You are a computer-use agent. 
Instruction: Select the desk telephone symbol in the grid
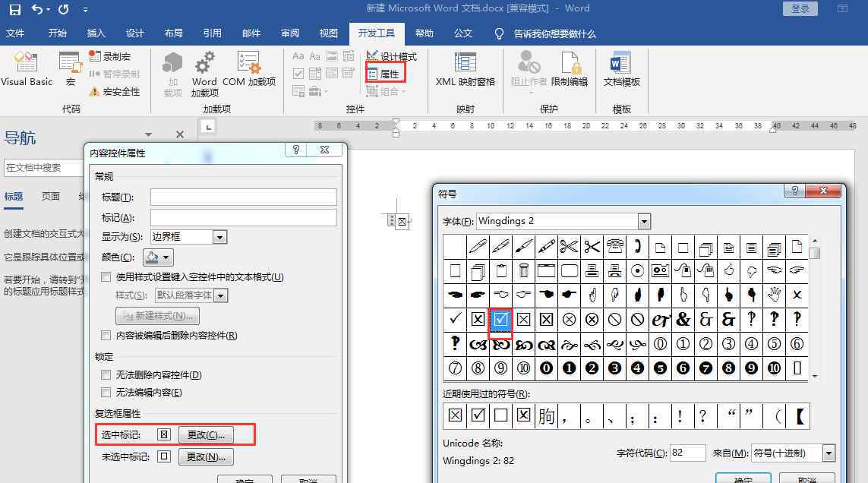[x=614, y=247]
